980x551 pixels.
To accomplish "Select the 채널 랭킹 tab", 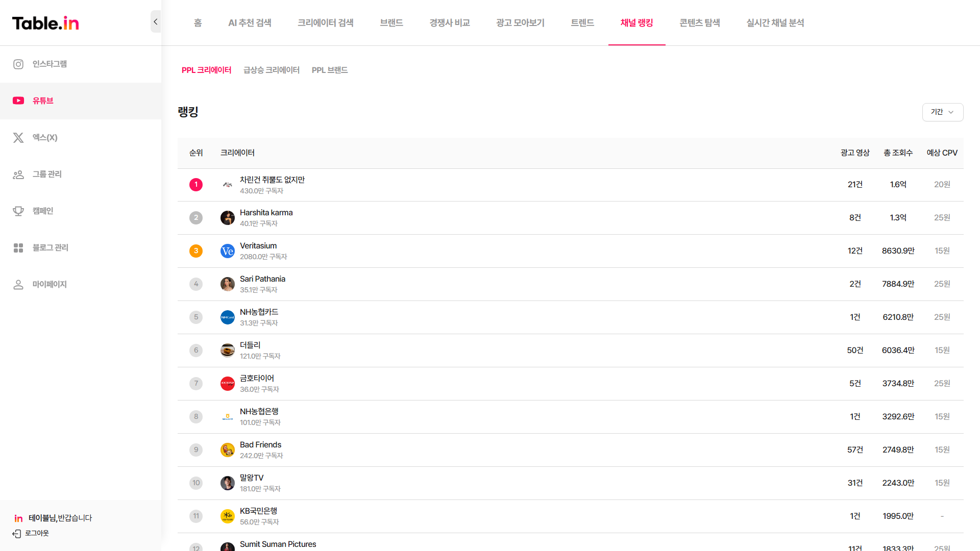I will [636, 23].
